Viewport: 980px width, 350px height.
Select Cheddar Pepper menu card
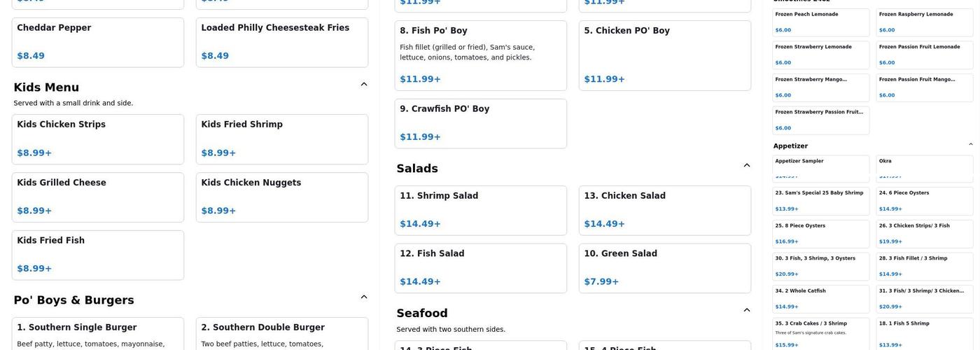[x=98, y=42]
